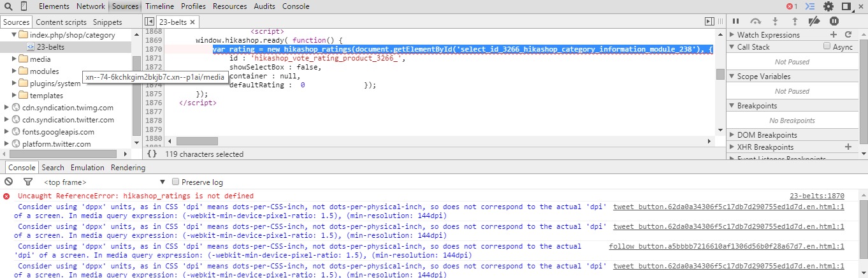Click the globe icon beside fonts.googleapis.com

17,132
